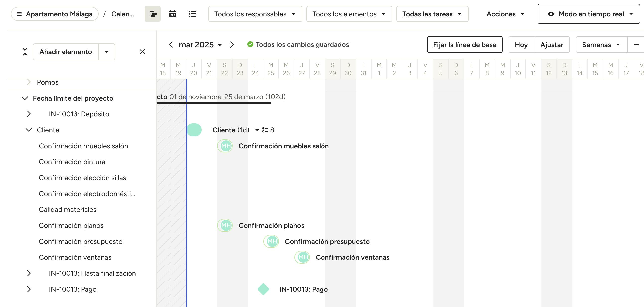Image resolution: width=644 pixels, height=307 pixels.
Task: Open the Semanas scale dropdown
Action: 601,45
